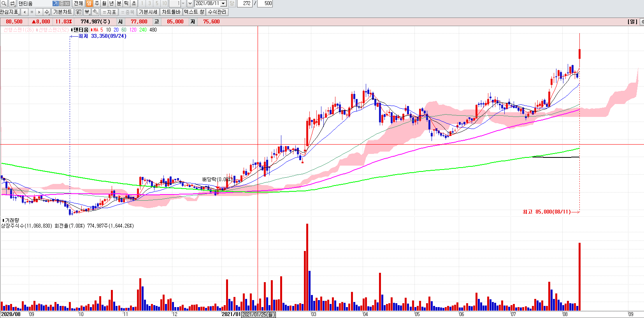Click the interval value input box
Viewport: 644px width, 318px height.
tap(174, 4)
